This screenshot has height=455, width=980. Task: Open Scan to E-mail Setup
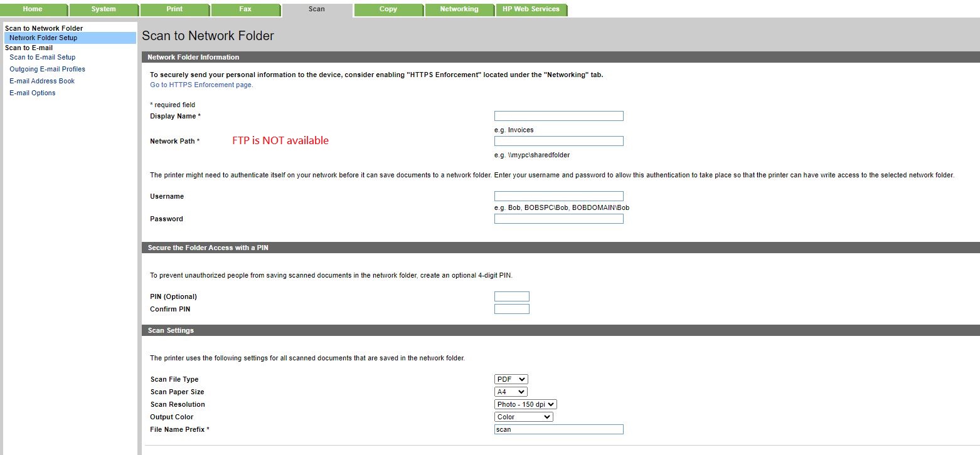pyautogui.click(x=42, y=57)
